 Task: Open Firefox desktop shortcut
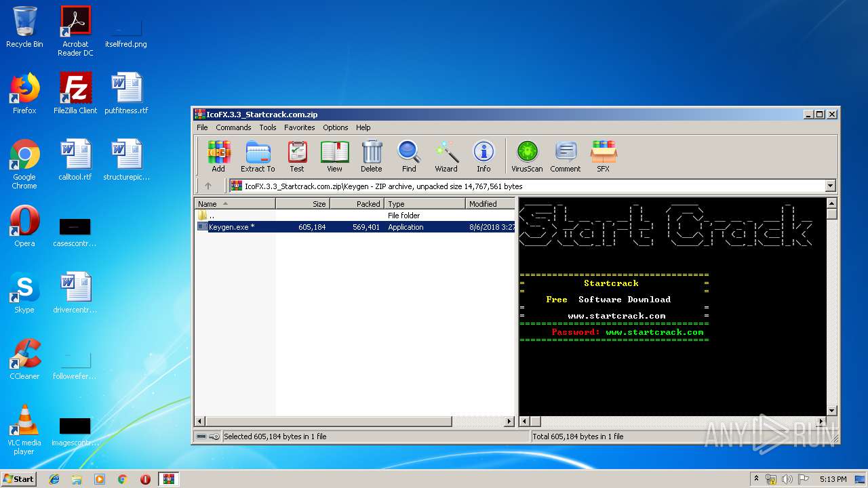24,94
